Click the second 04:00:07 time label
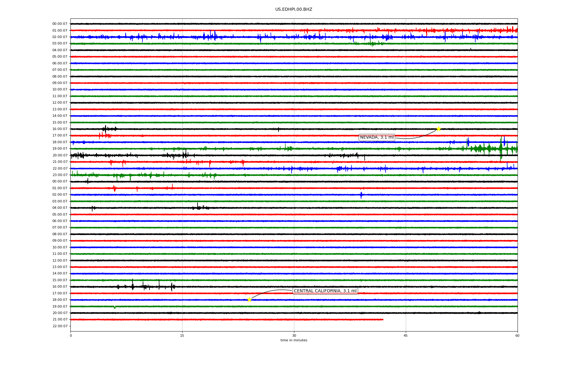This screenshot has width=588, height=368. 60,208
